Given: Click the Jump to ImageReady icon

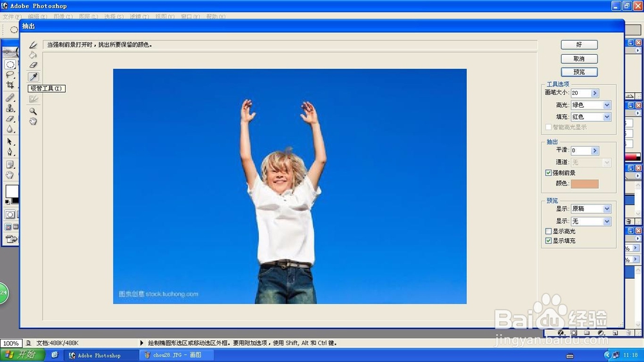Looking at the screenshot, I should pyautogui.click(x=11, y=239).
